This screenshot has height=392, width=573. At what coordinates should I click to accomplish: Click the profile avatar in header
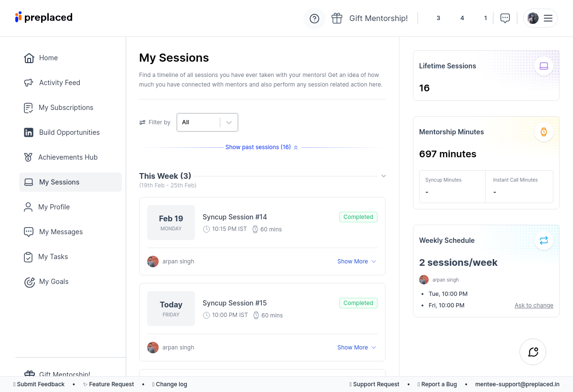point(533,18)
